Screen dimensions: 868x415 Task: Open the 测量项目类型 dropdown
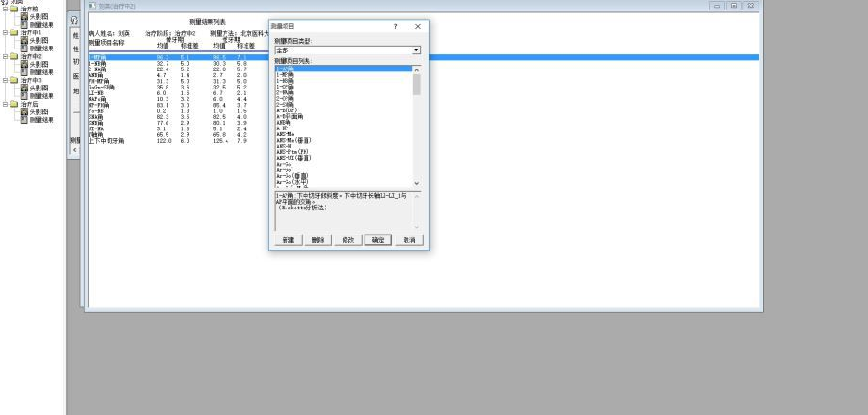tap(416, 49)
